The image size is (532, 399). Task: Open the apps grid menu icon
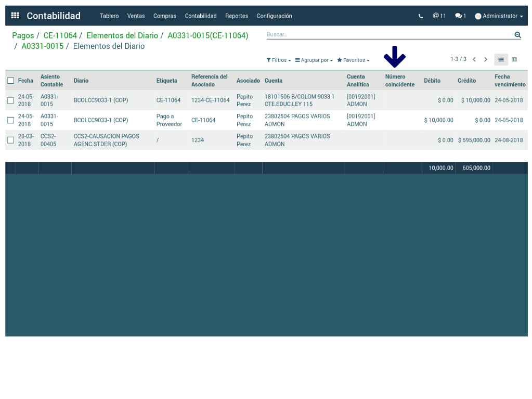[15, 16]
